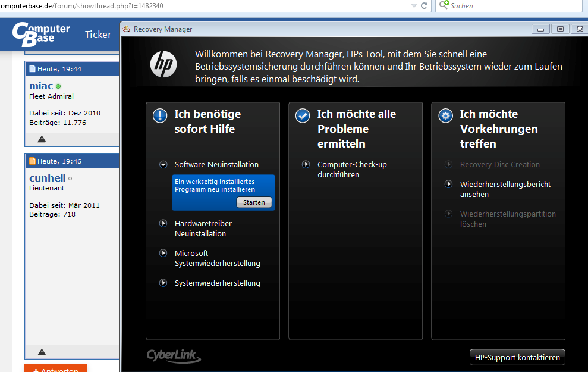Click the search engine icon in the Suchen field
The width and height of the screenshot is (588, 372).
(x=444, y=5)
